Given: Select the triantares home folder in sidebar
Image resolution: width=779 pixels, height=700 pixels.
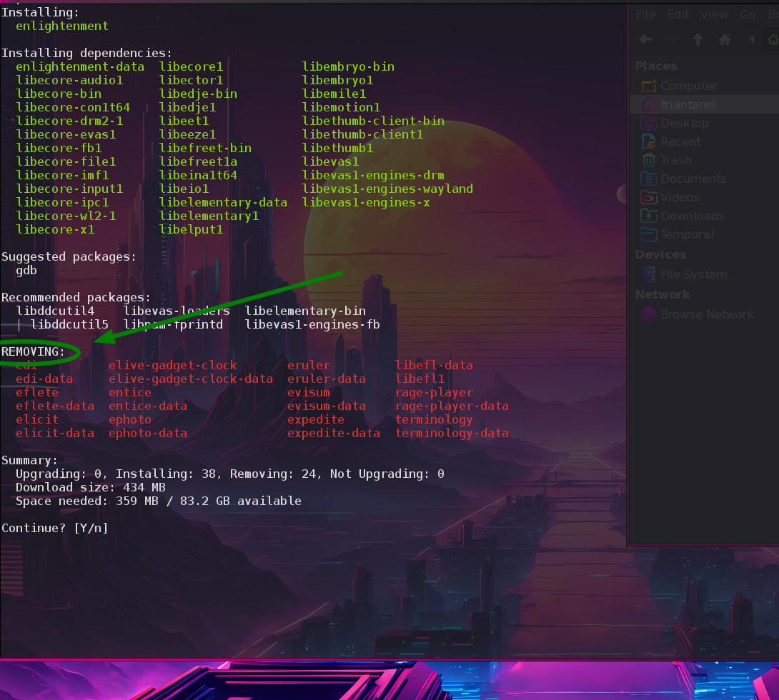Looking at the screenshot, I should [688, 104].
